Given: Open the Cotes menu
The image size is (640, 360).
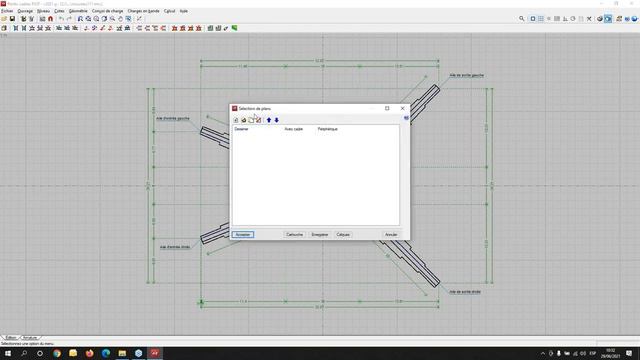Looking at the screenshot, I should (59, 11).
